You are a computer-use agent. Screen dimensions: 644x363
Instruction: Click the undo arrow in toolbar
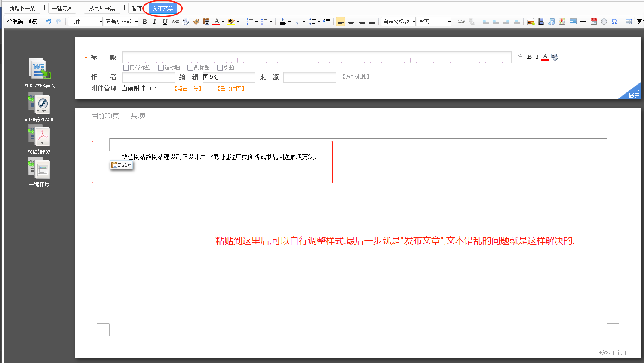coord(49,22)
